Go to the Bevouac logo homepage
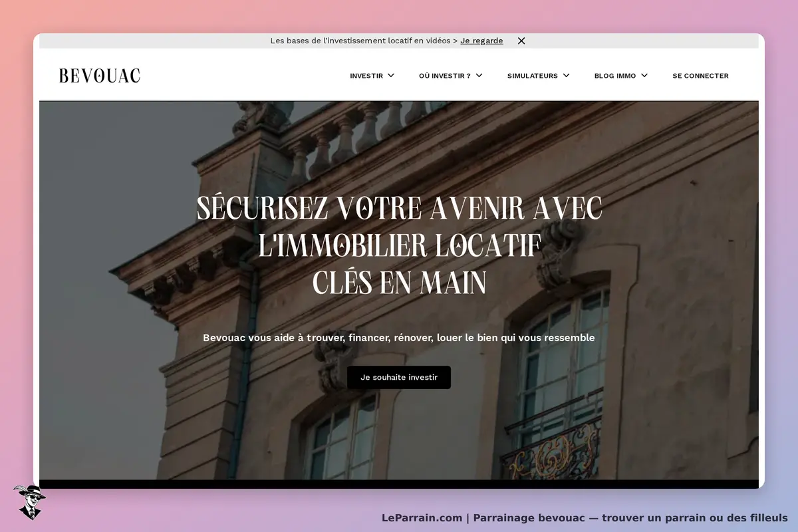This screenshot has width=798, height=532. [100, 76]
